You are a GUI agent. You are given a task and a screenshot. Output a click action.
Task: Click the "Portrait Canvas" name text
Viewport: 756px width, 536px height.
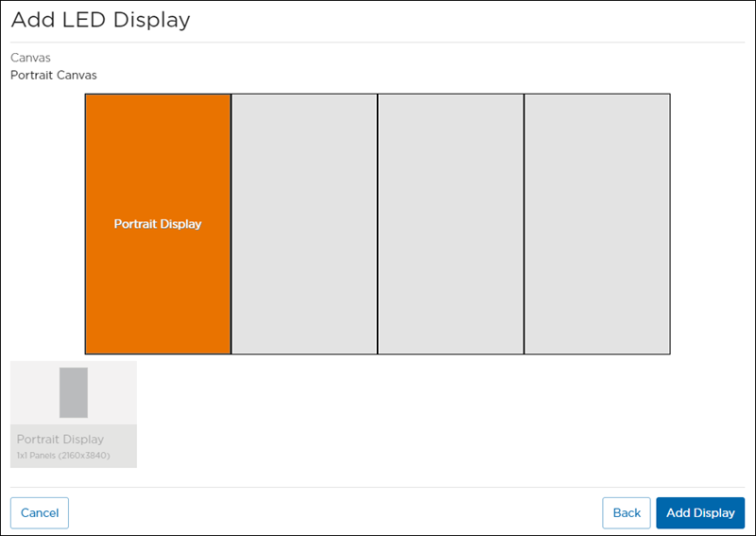[54, 75]
